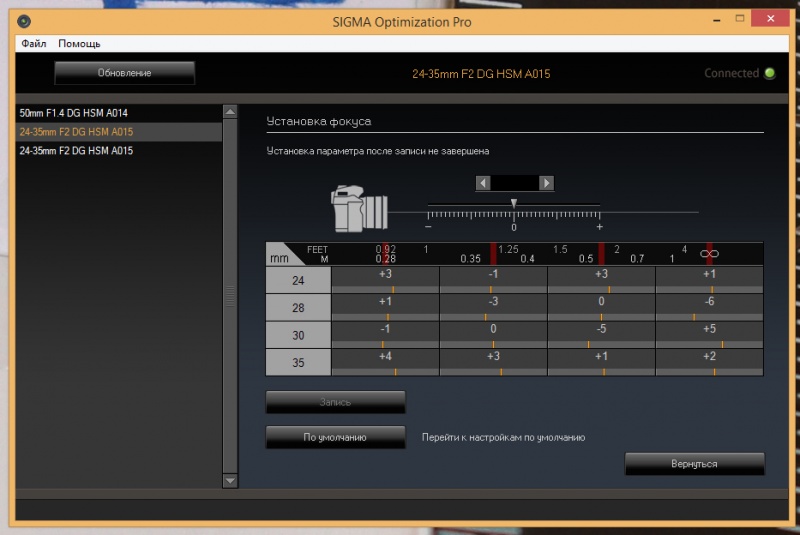Click the green Connected status indicator

tap(769, 73)
